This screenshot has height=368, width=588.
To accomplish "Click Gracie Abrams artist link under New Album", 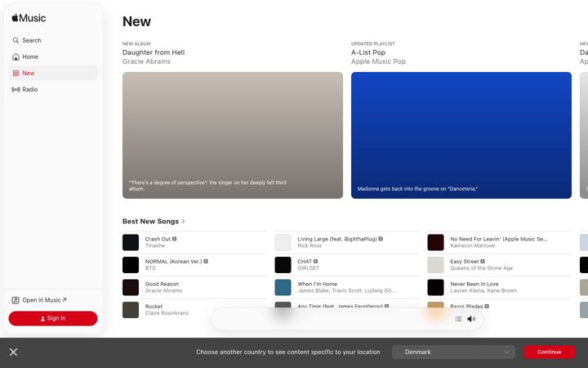I will (146, 61).
